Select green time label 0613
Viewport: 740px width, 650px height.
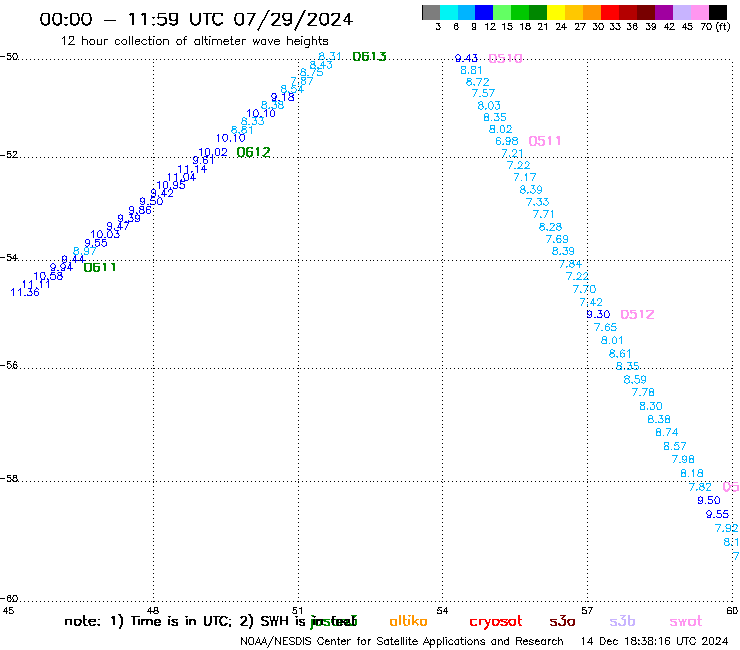[x=370, y=57]
